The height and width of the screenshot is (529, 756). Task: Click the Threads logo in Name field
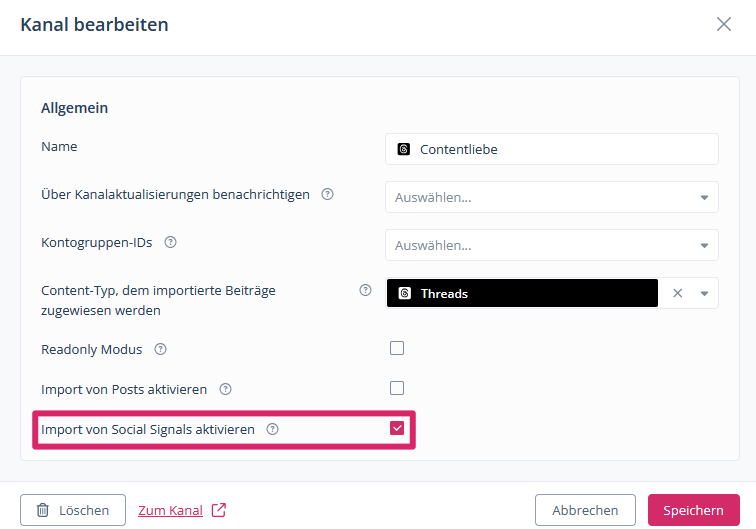click(x=404, y=149)
